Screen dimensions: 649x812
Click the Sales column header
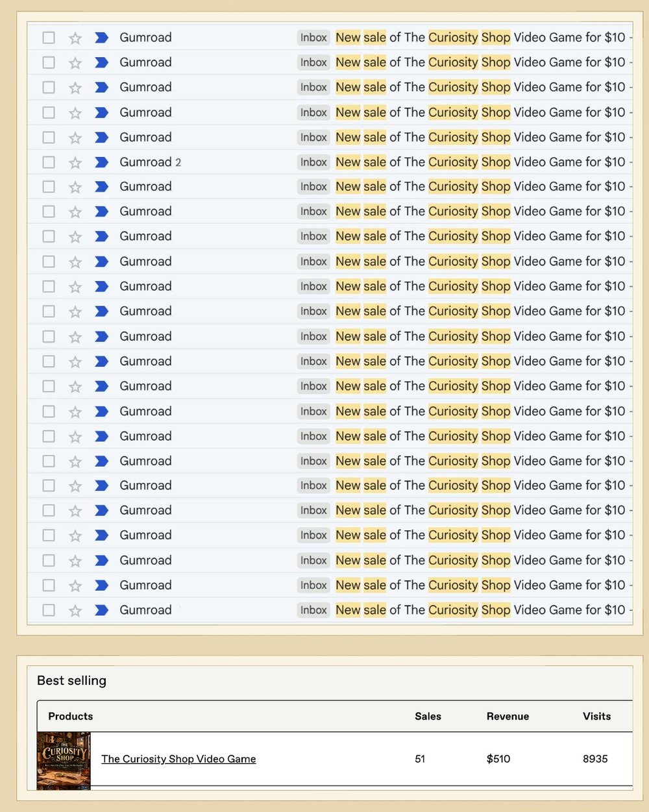point(428,717)
